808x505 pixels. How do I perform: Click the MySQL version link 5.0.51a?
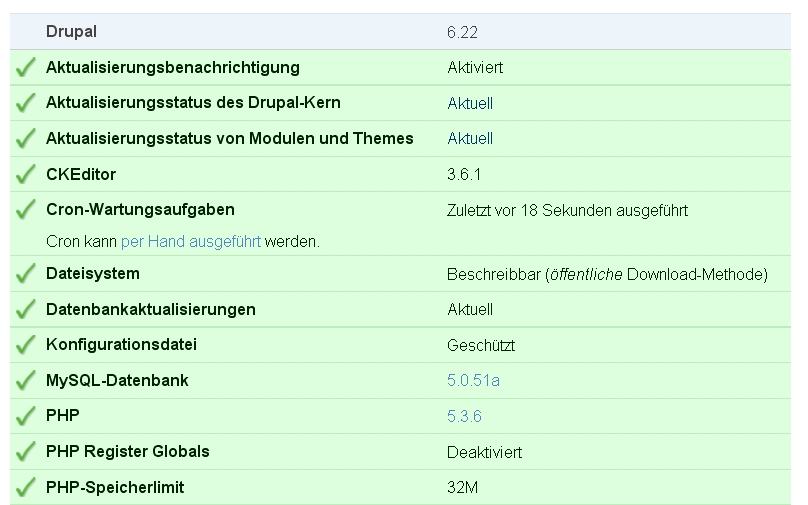pos(473,381)
